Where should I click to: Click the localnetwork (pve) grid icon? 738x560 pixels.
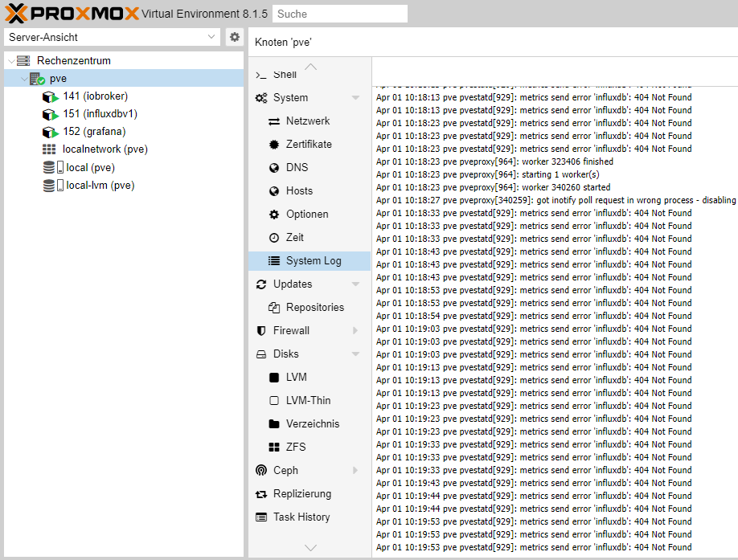click(49, 149)
